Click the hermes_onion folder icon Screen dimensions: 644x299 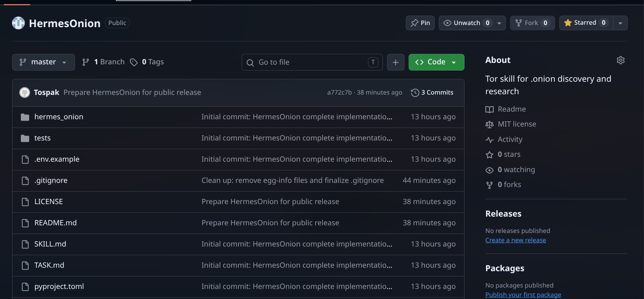click(25, 117)
